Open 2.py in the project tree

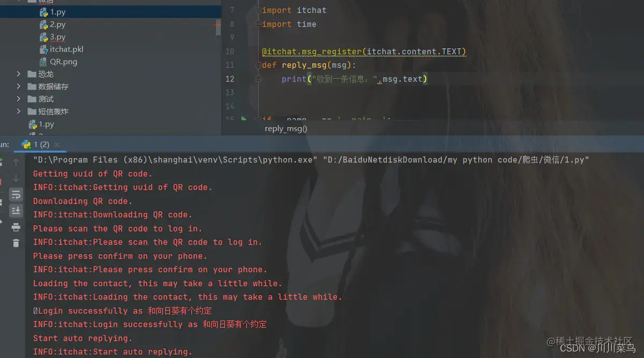57,25
